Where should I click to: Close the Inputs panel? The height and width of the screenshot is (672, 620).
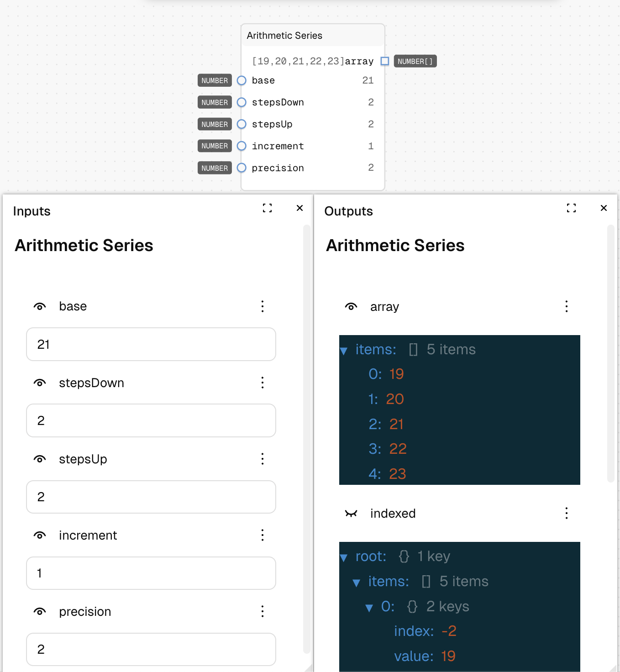tap(299, 208)
